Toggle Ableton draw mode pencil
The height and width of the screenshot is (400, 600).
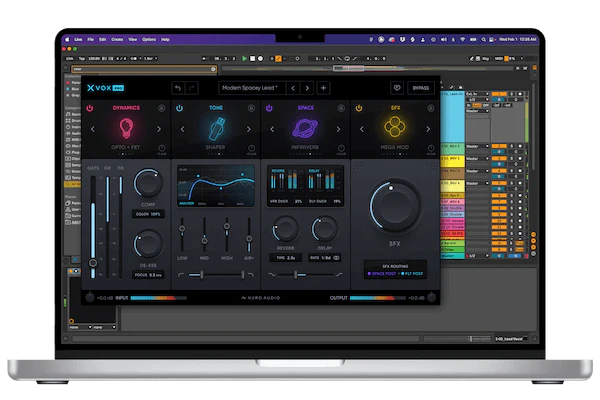(x=472, y=59)
